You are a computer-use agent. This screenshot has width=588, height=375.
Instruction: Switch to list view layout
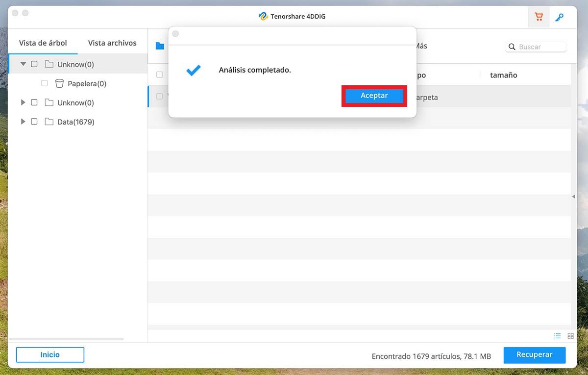click(557, 336)
